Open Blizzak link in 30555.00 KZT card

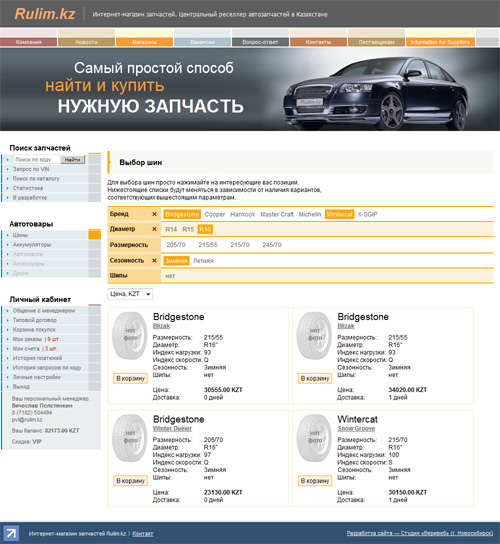[161, 326]
